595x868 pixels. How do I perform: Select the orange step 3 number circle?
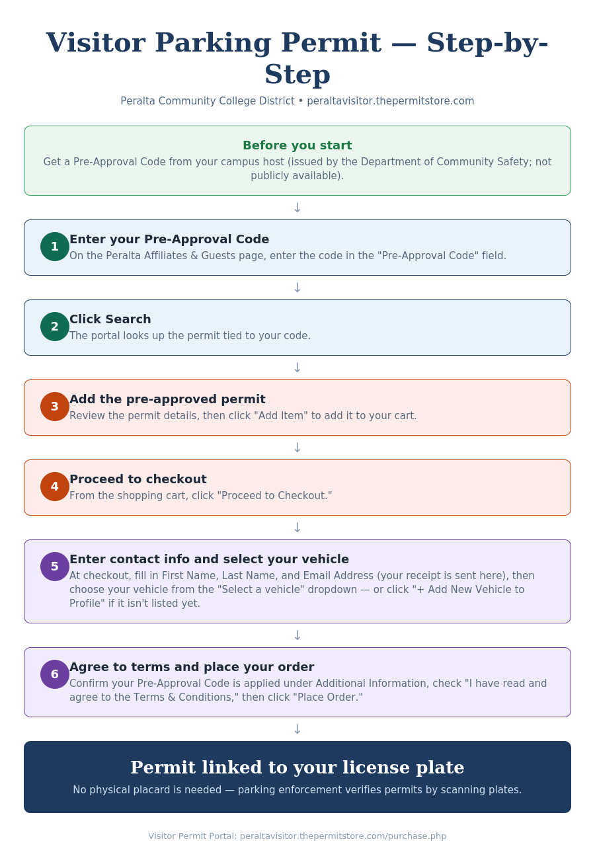point(55,407)
